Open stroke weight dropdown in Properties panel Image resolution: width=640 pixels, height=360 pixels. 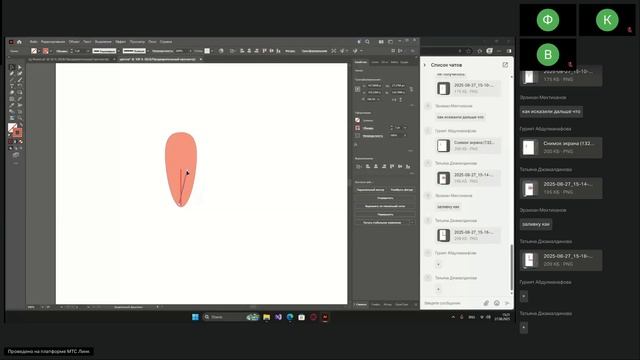pos(405,128)
